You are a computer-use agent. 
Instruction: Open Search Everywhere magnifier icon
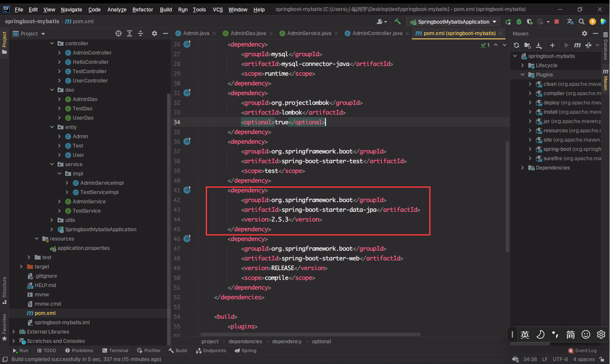[x=582, y=22]
